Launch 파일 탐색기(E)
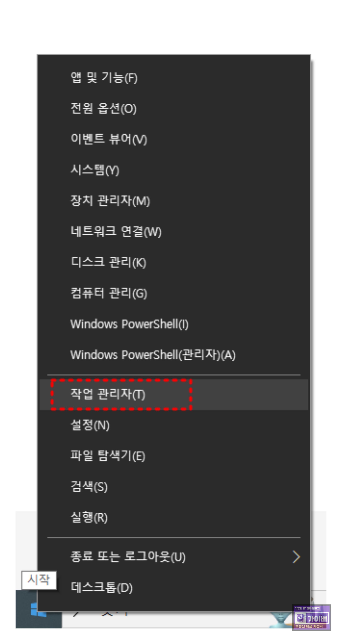Image resolution: width=342 pixels, height=644 pixels. pos(174,456)
